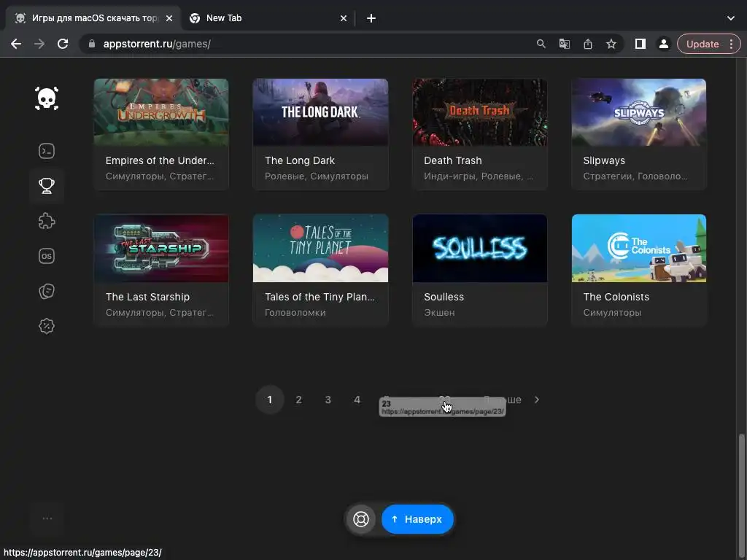Open The Colonists cover image
This screenshot has width=747, height=560.
[639, 248]
